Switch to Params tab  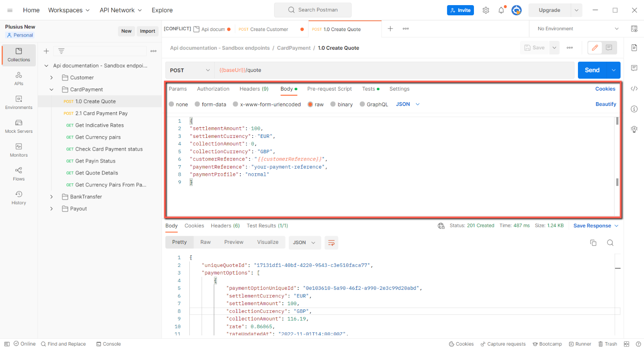pos(178,89)
